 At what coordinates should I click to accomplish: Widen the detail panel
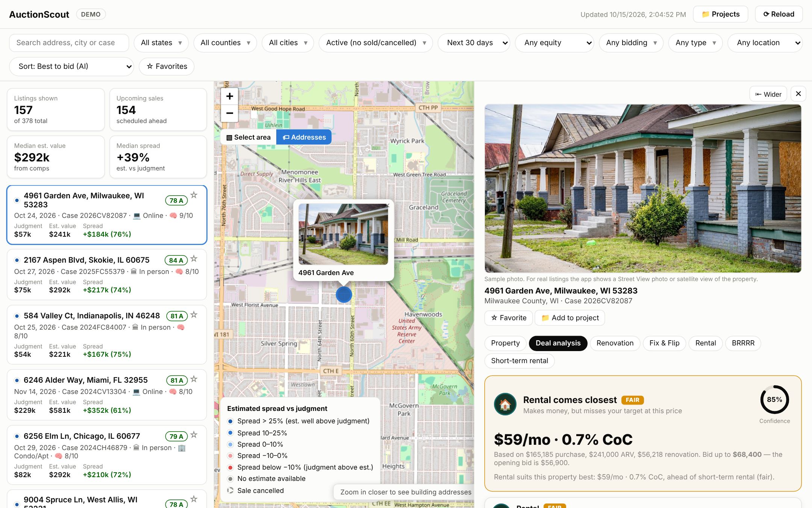pos(768,94)
